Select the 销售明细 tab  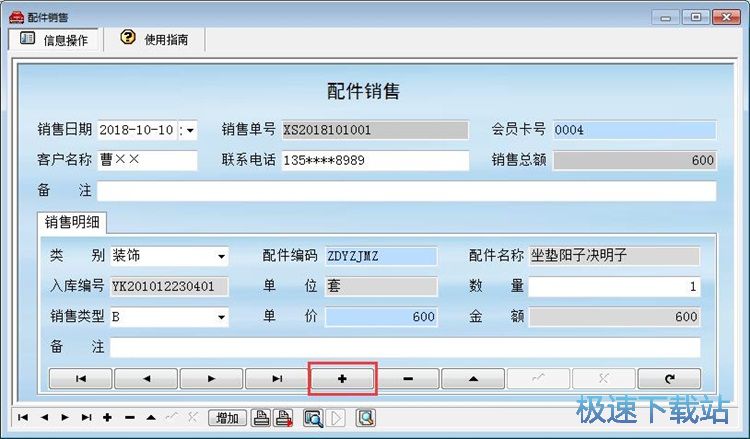pos(72,222)
